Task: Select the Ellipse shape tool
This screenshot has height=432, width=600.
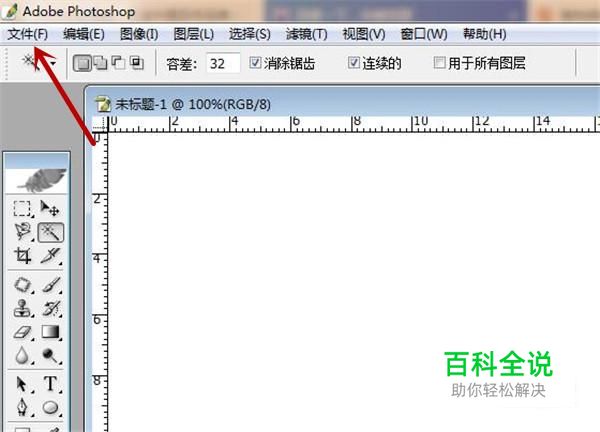Action: 50,407
